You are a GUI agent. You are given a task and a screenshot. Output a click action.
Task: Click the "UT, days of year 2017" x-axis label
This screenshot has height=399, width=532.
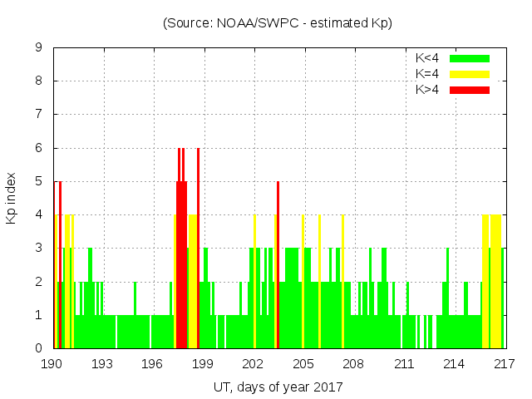[277, 387]
